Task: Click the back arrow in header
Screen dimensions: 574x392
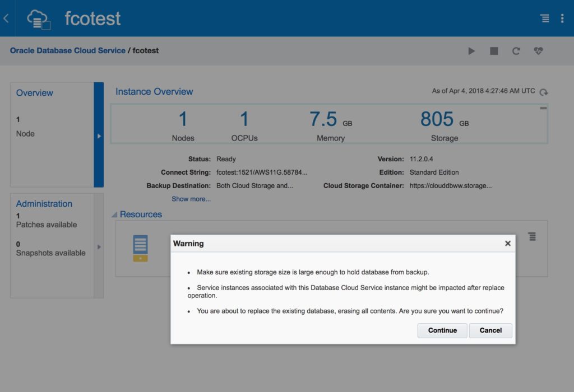Action: pyautogui.click(x=6, y=18)
